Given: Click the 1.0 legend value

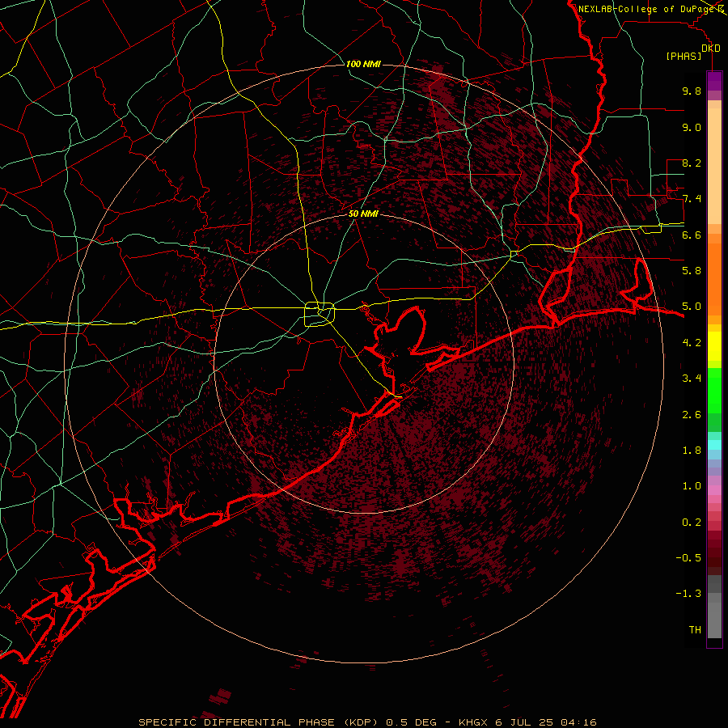Looking at the screenshot, I should point(692,486).
